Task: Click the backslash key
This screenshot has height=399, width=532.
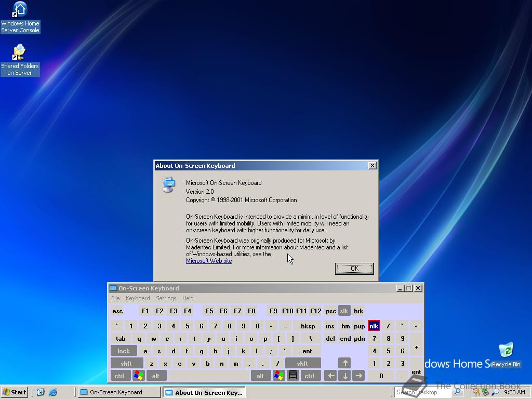Action: pos(311,338)
